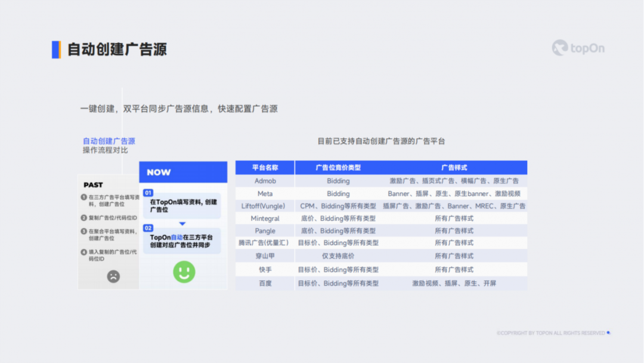
Task: Click the 穿山甲 cell
Action: coord(265,256)
